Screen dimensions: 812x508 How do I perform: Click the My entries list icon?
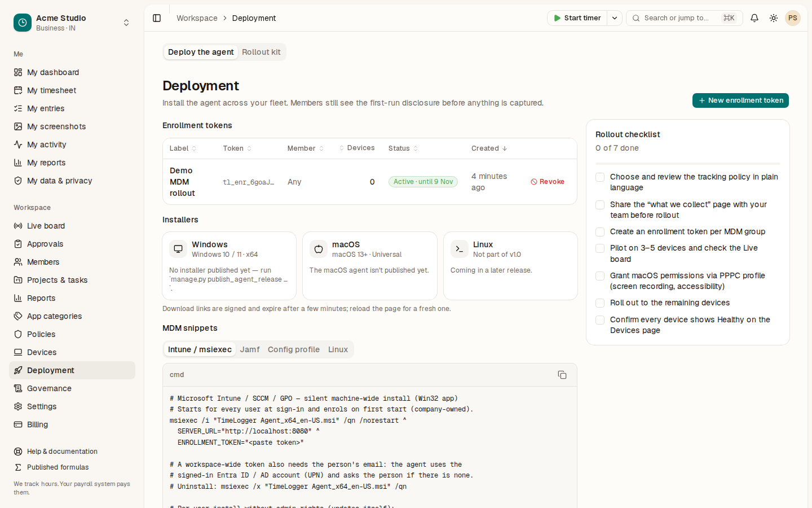[x=18, y=108]
